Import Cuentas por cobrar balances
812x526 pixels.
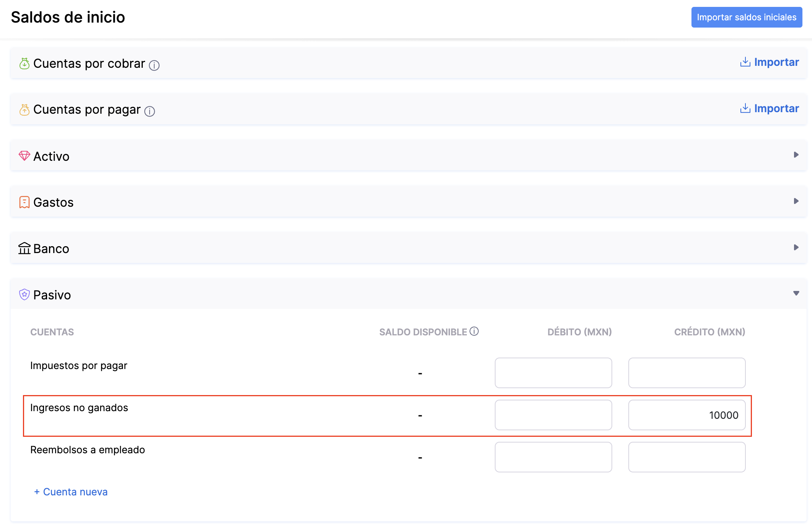pos(770,62)
